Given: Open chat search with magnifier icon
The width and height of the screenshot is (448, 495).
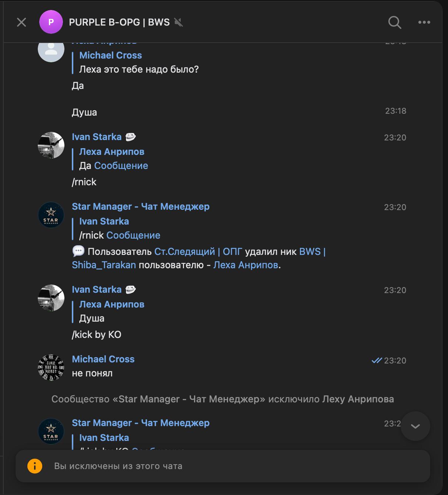Looking at the screenshot, I should coord(395,23).
